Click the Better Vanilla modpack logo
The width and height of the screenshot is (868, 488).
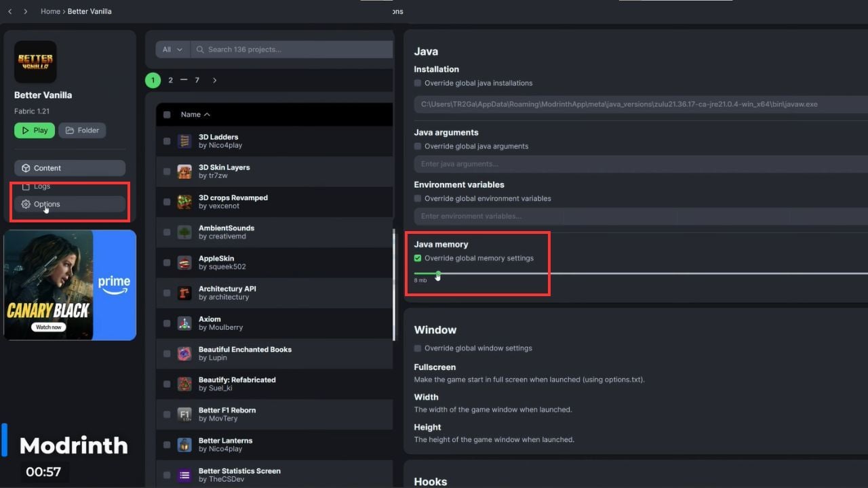click(x=35, y=62)
